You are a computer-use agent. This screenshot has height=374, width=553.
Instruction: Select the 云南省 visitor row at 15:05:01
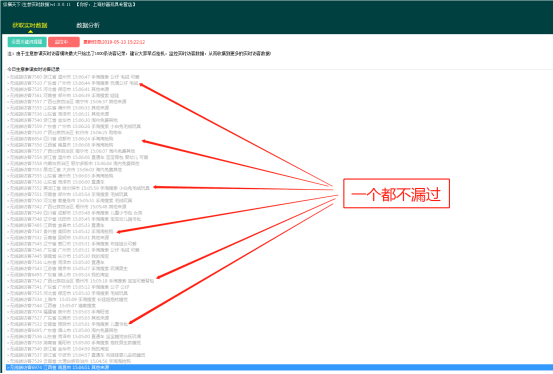click(x=68, y=324)
